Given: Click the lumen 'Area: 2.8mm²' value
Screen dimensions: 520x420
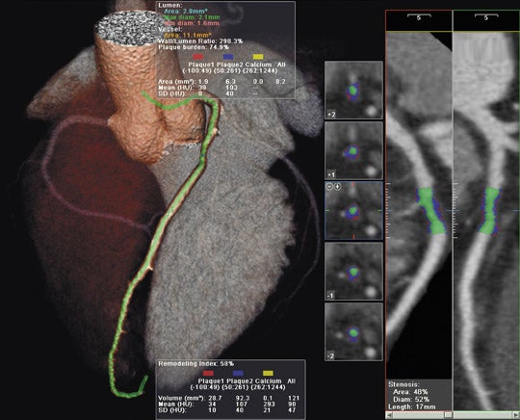Looking at the screenshot, I should 186,12.
